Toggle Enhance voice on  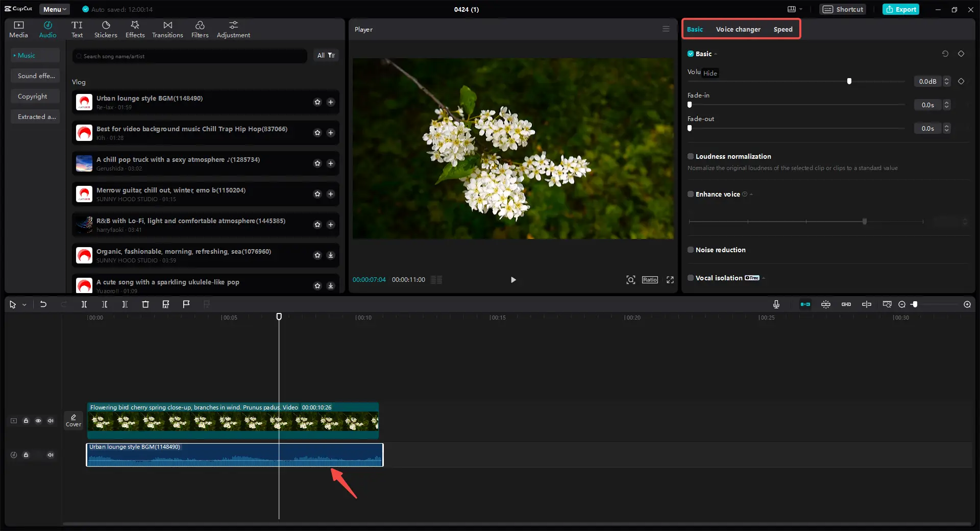690,194
